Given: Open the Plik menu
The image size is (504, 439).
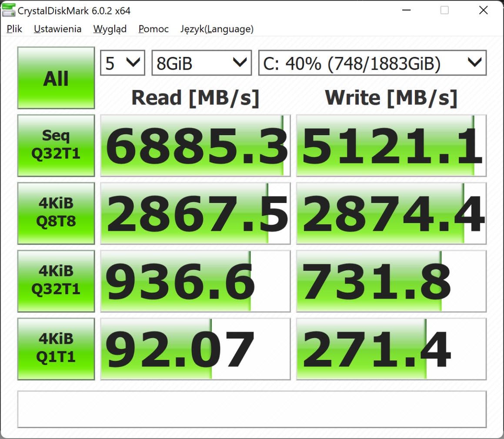Looking at the screenshot, I should 14,29.
